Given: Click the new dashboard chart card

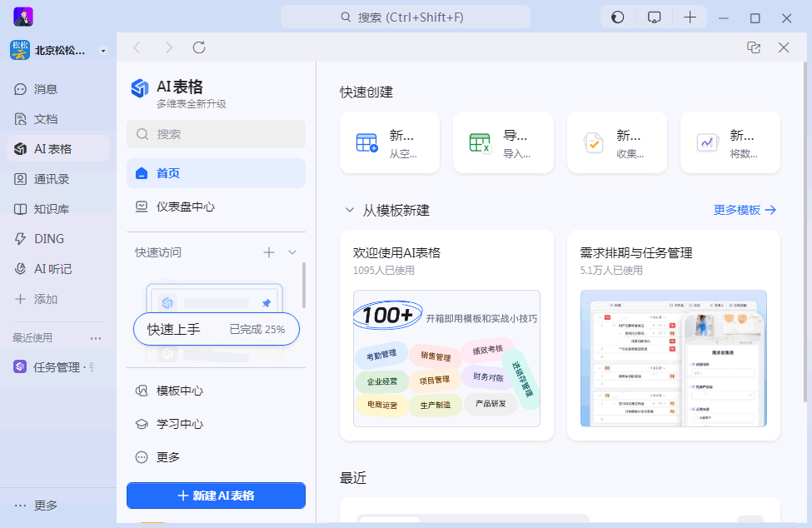Looking at the screenshot, I should click(730, 143).
